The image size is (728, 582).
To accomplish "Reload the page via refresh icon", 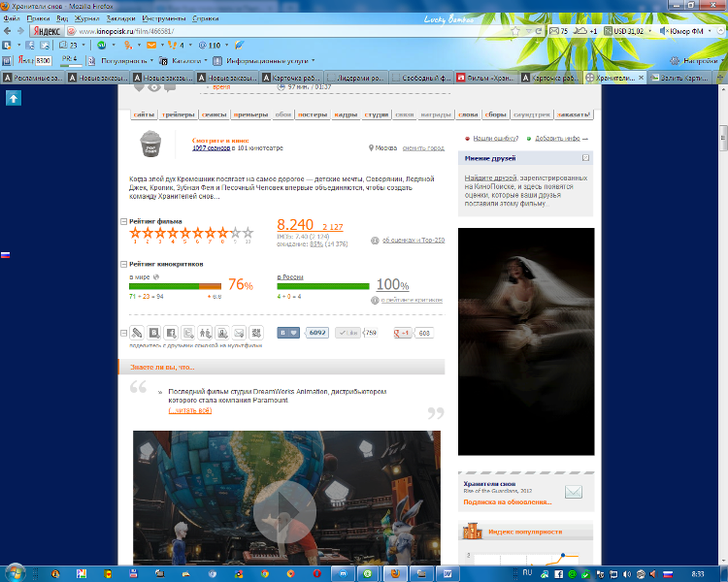I will 539,31.
